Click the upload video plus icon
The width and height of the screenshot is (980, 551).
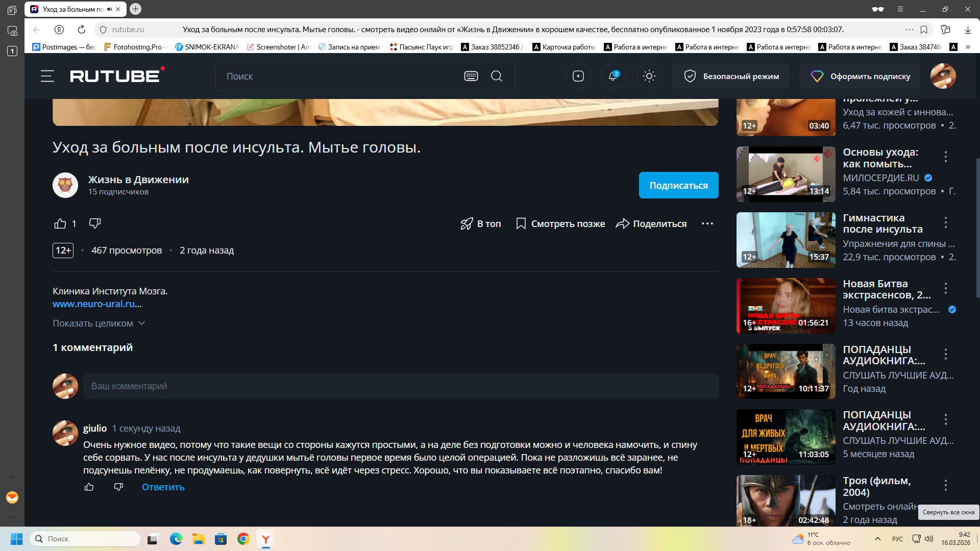[578, 76]
